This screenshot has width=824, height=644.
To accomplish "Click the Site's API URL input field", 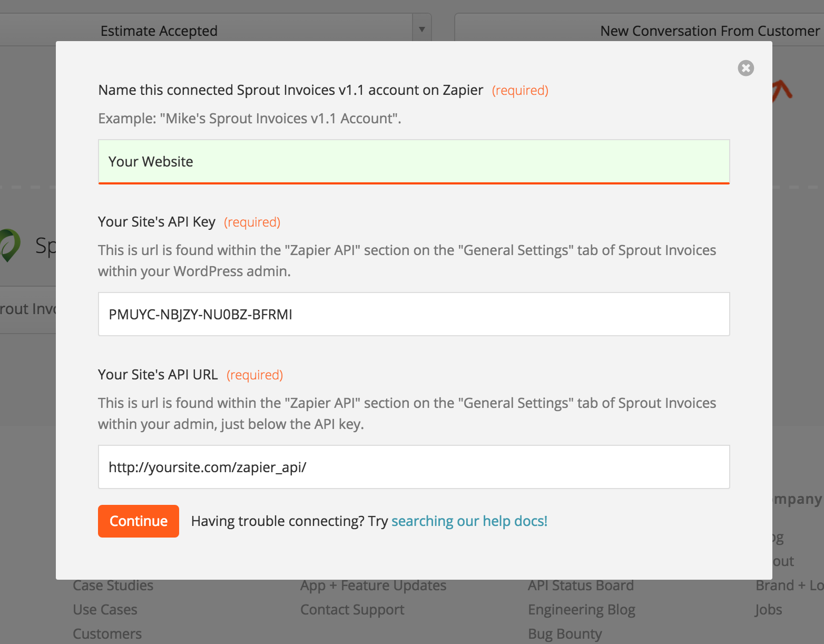I will tap(414, 467).
